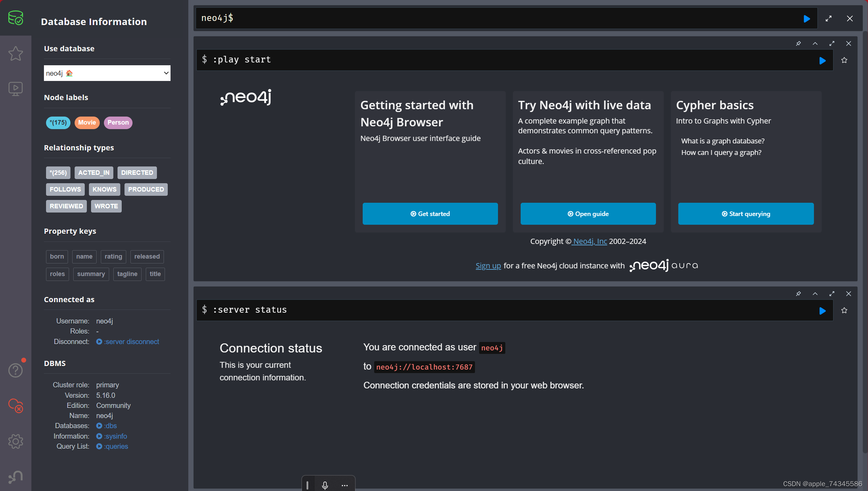
Task: Open the Sign up link for Neo4j Aura
Action: coord(488,266)
